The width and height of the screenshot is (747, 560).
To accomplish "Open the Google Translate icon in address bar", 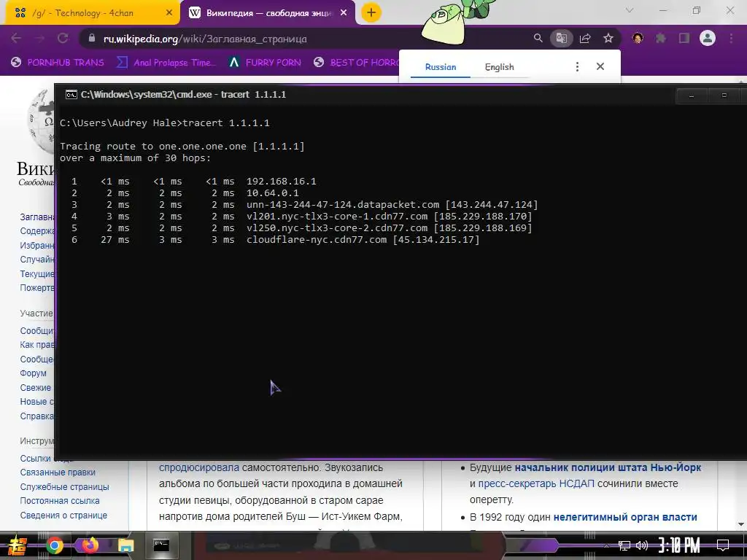I will click(x=562, y=38).
